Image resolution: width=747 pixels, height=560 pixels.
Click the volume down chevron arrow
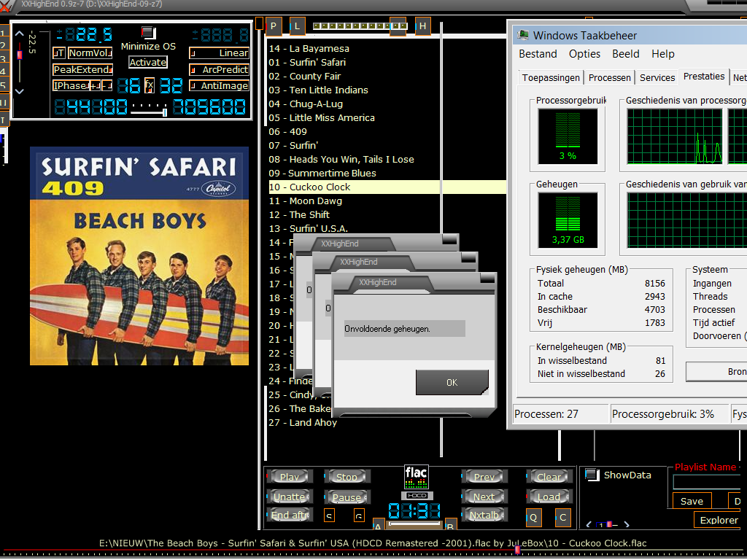[x=19, y=91]
